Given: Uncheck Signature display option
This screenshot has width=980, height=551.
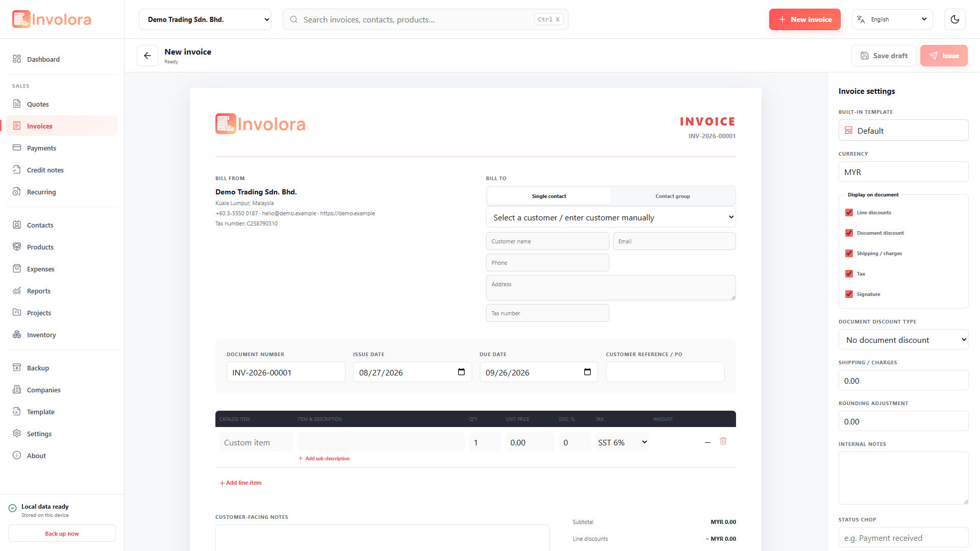Looking at the screenshot, I should [849, 294].
